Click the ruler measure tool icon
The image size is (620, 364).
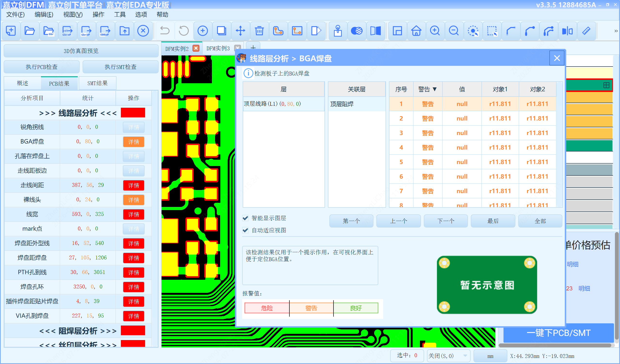pos(586,31)
